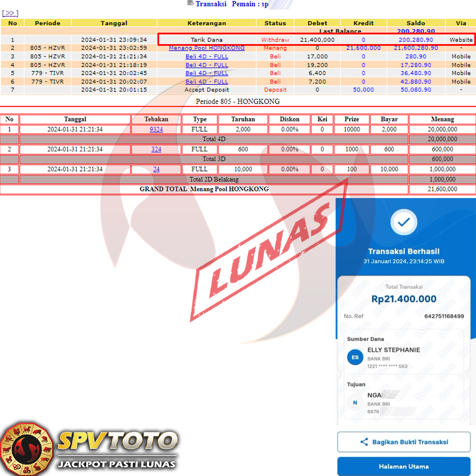Screen dimensions: 476x476
Task: Click the 24 tebakan link
Action: tap(156, 169)
